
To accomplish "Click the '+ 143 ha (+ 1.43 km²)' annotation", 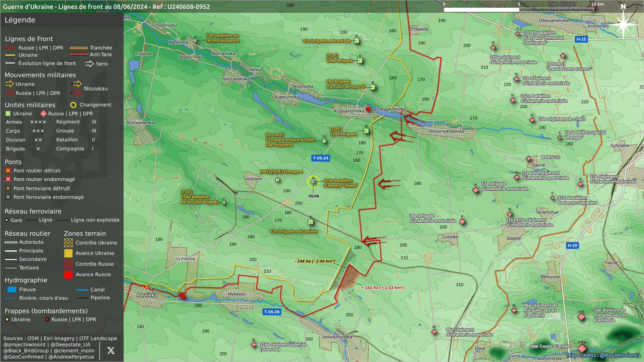I will tap(382, 288).
